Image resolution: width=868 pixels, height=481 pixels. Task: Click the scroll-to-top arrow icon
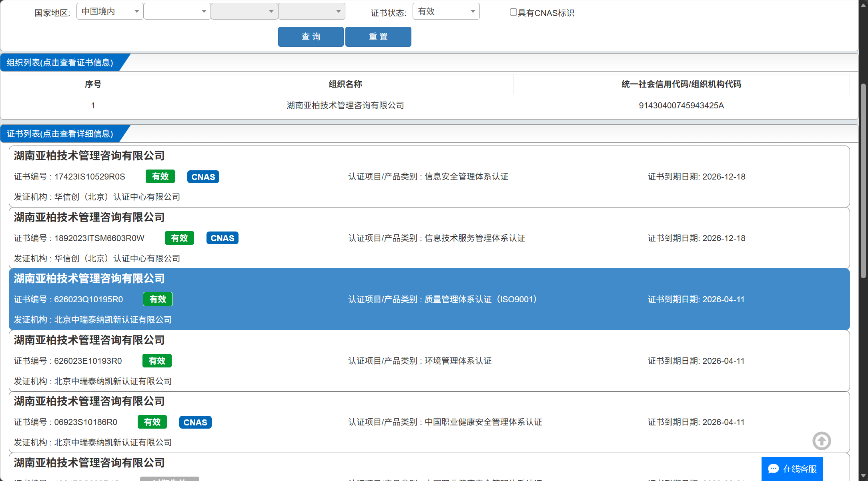[822, 441]
